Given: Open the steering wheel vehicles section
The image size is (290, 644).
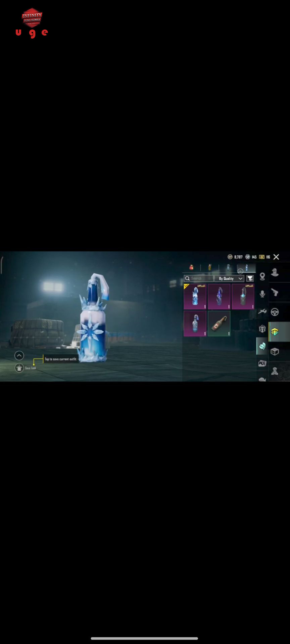Looking at the screenshot, I should click(x=275, y=312).
